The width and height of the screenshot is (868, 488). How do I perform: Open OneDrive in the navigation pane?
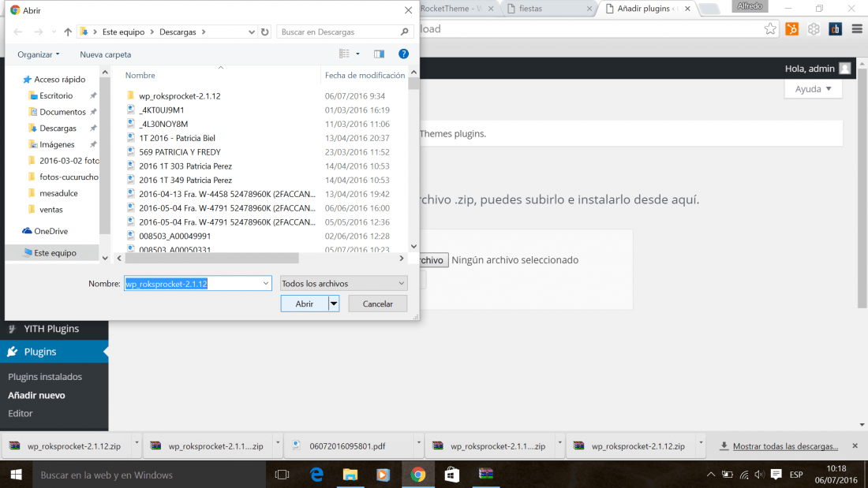tap(44, 231)
